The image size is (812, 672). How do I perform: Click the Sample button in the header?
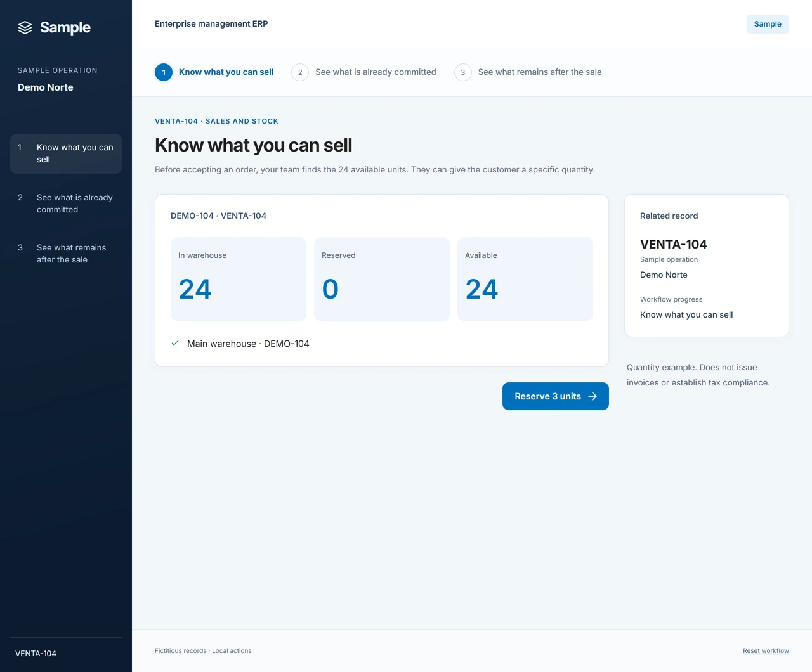click(x=768, y=24)
